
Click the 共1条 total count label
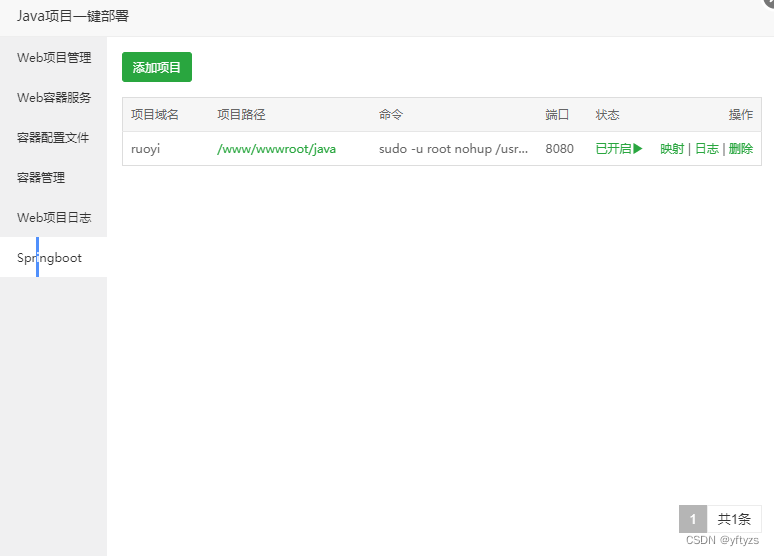[734, 519]
